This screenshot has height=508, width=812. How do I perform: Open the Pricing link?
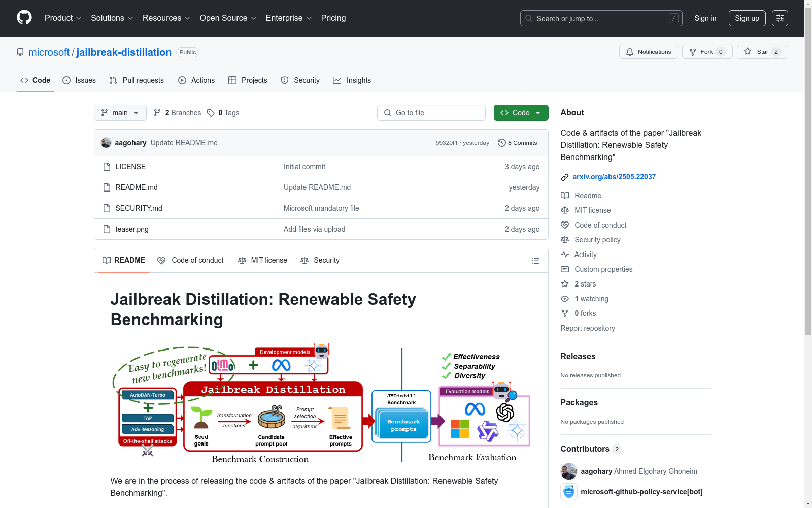coord(333,18)
